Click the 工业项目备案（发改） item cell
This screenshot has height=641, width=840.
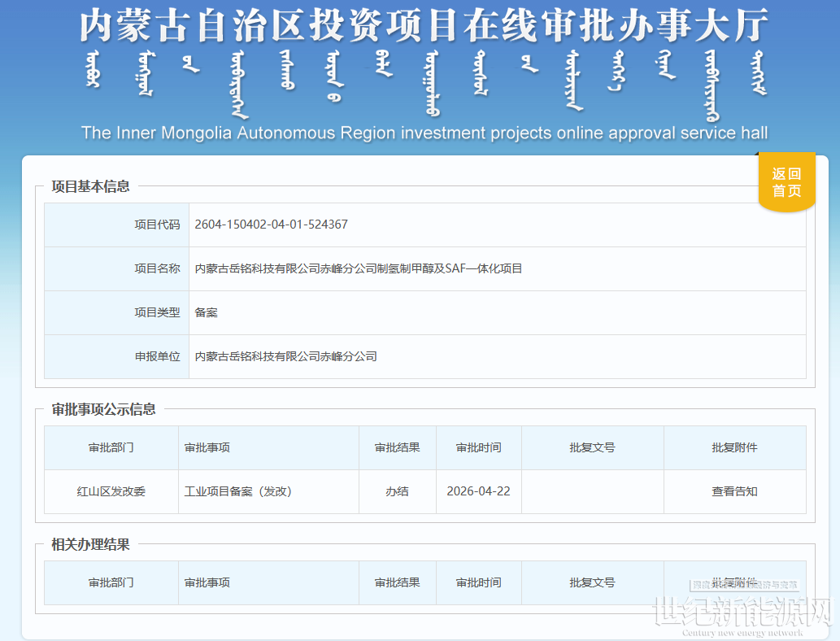(238, 491)
